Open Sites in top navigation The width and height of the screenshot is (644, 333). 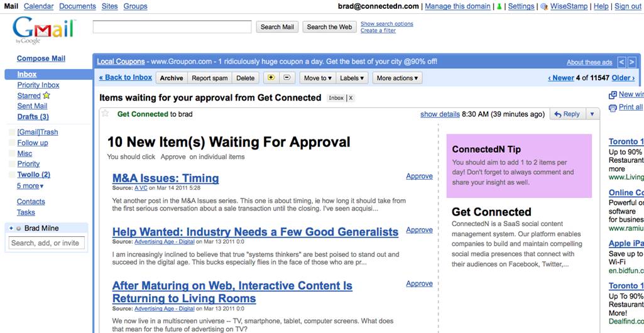[110, 6]
